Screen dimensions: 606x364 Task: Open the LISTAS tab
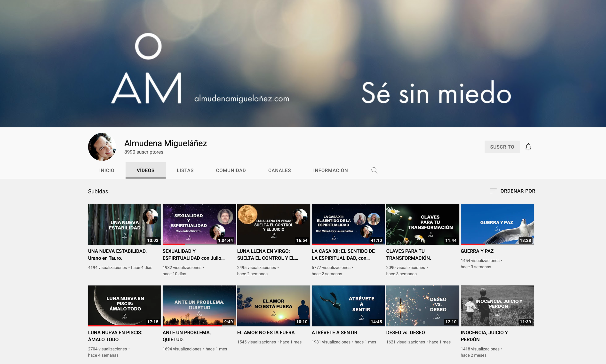click(185, 170)
